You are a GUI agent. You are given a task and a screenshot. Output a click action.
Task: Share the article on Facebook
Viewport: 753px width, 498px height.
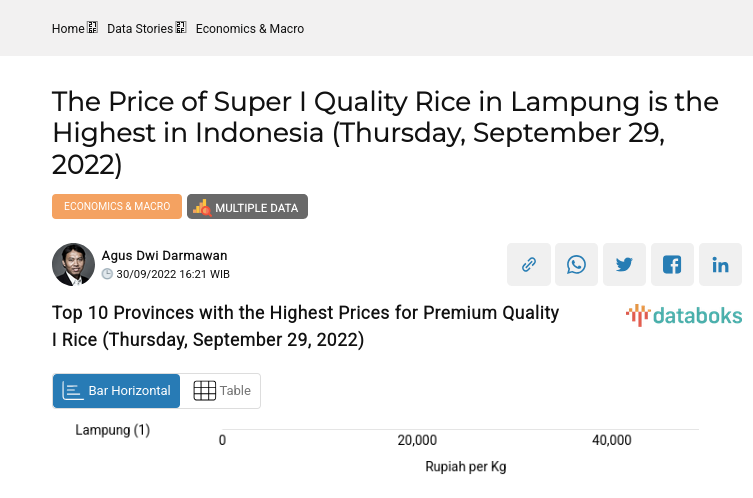point(673,265)
